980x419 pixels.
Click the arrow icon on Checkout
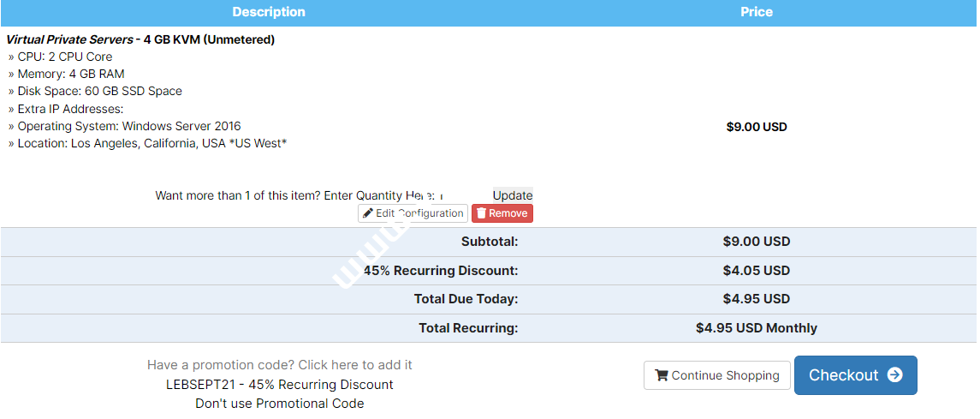[x=894, y=375]
